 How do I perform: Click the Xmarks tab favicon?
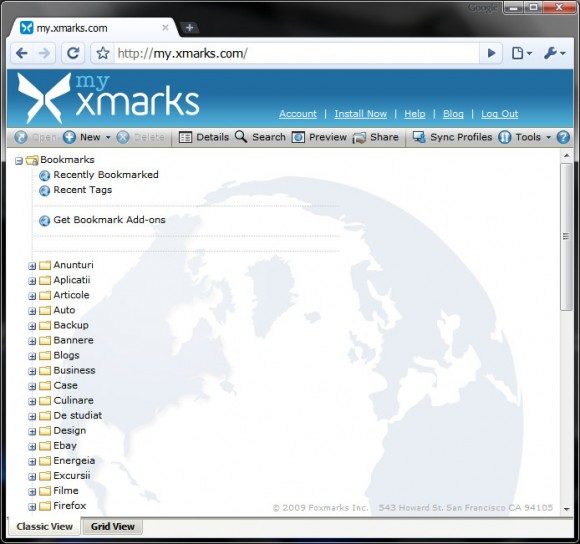pos(26,28)
